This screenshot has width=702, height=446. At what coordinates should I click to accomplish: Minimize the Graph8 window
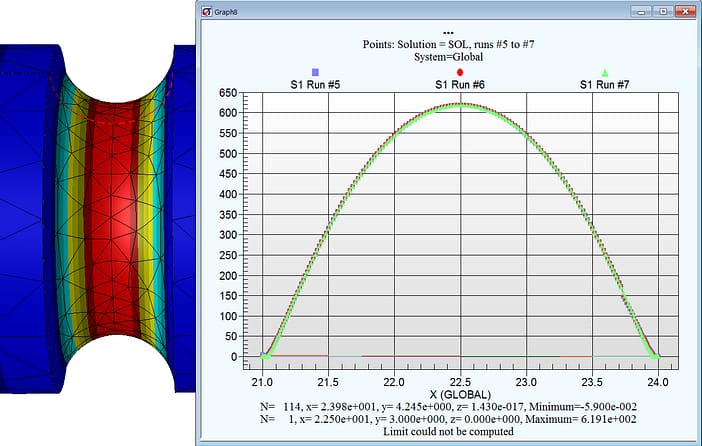tap(641, 12)
